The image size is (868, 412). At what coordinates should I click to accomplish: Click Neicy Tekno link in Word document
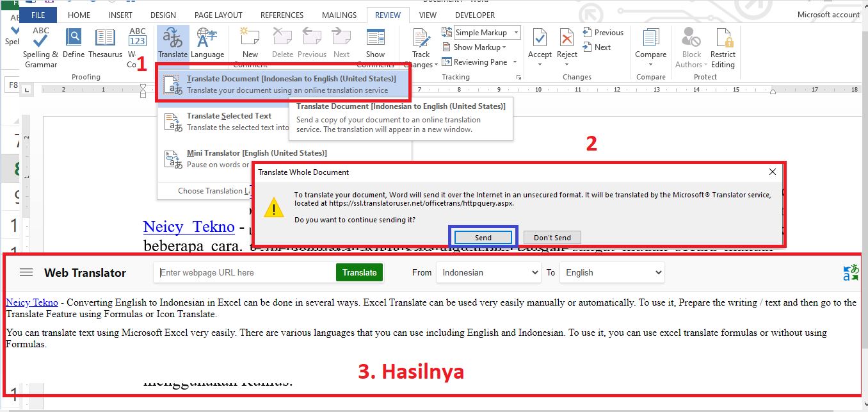click(x=189, y=227)
